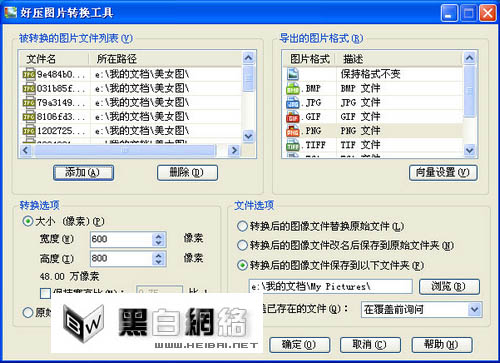Viewport: 500px width, 363px height.
Task: Select the 'JPG 文件' description text
Action: point(360,103)
